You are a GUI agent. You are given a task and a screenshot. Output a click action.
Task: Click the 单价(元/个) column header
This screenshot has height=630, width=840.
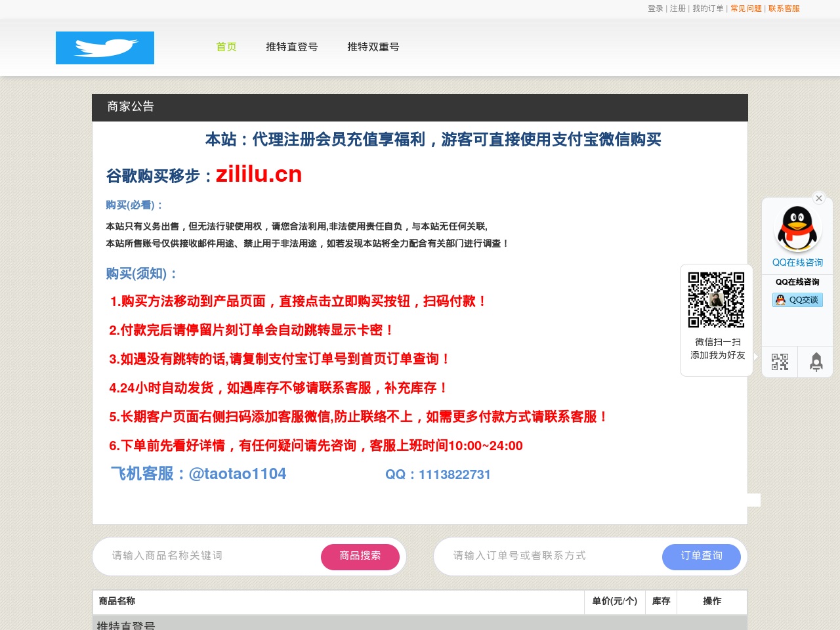[614, 601]
